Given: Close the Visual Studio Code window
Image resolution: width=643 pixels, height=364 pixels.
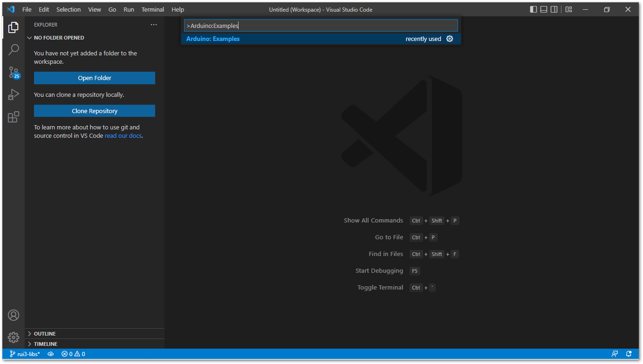Looking at the screenshot, I should [x=628, y=9].
